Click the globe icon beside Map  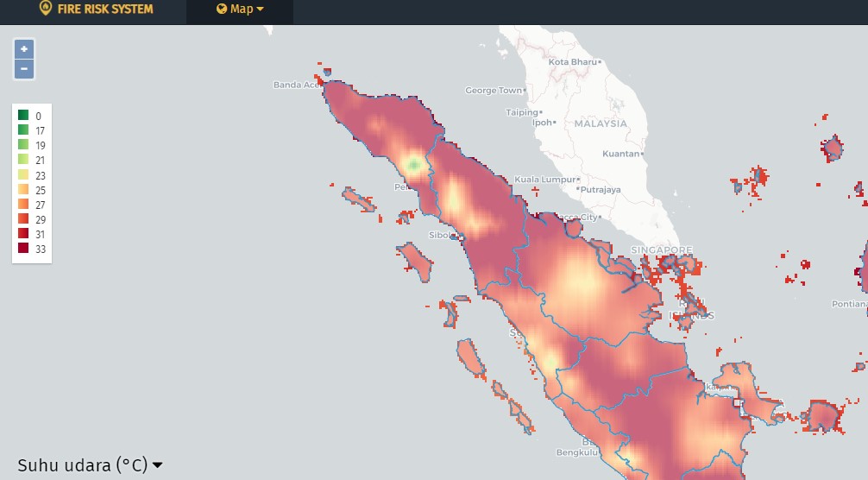(x=222, y=9)
